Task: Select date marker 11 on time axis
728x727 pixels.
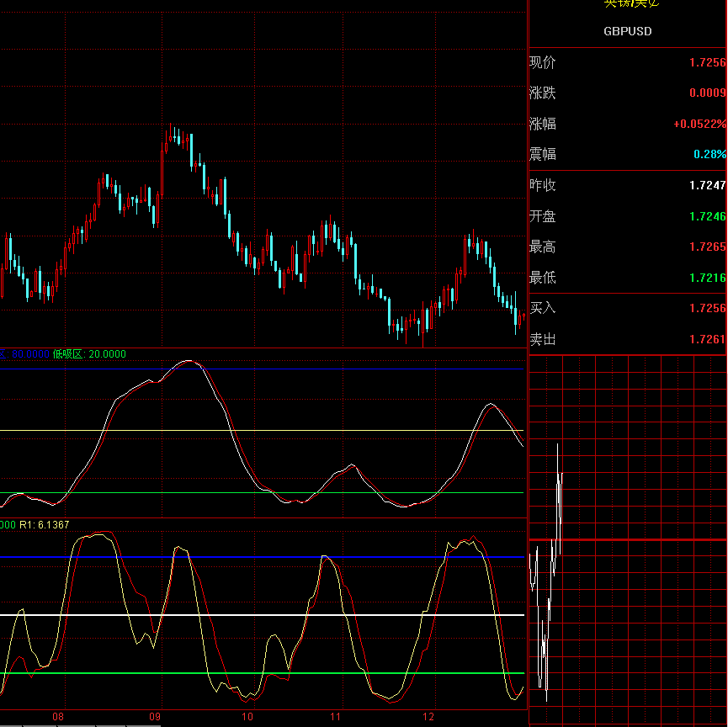Action: click(335, 718)
